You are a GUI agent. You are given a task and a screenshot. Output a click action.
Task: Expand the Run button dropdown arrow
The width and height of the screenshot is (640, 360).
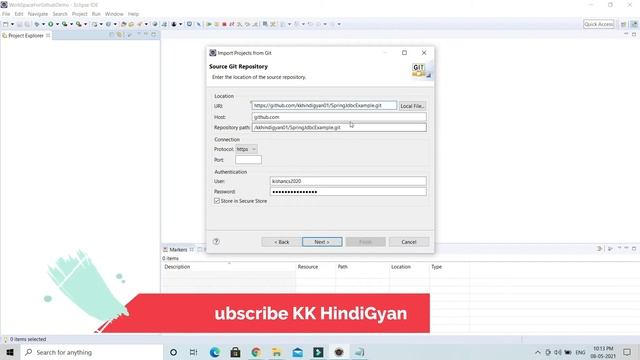tap(57, 24)
